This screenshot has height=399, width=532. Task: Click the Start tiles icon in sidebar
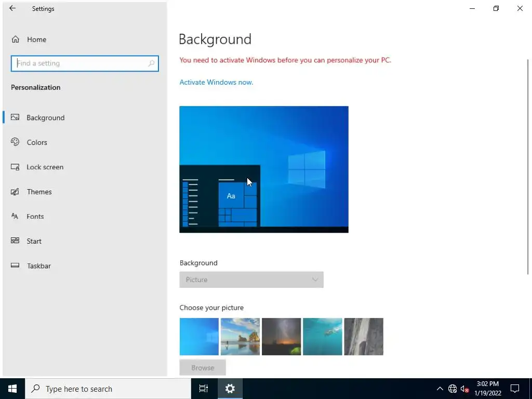click(15, 241)
